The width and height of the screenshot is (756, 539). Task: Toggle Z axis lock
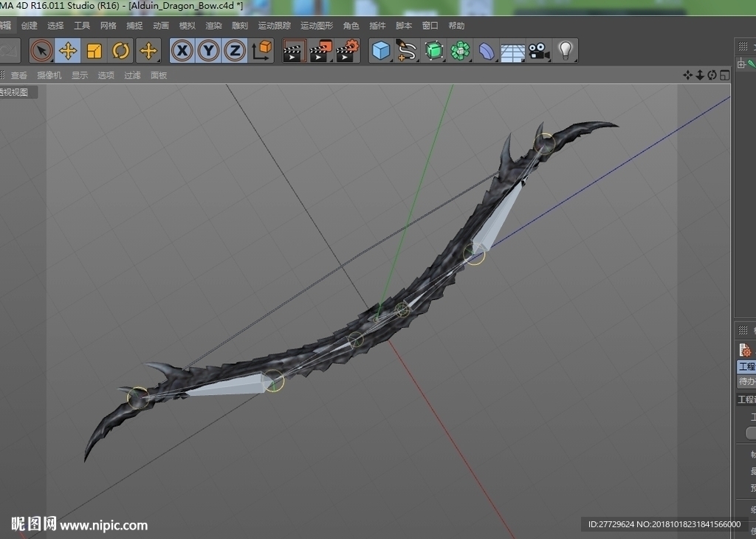click(x=235, y=51)
